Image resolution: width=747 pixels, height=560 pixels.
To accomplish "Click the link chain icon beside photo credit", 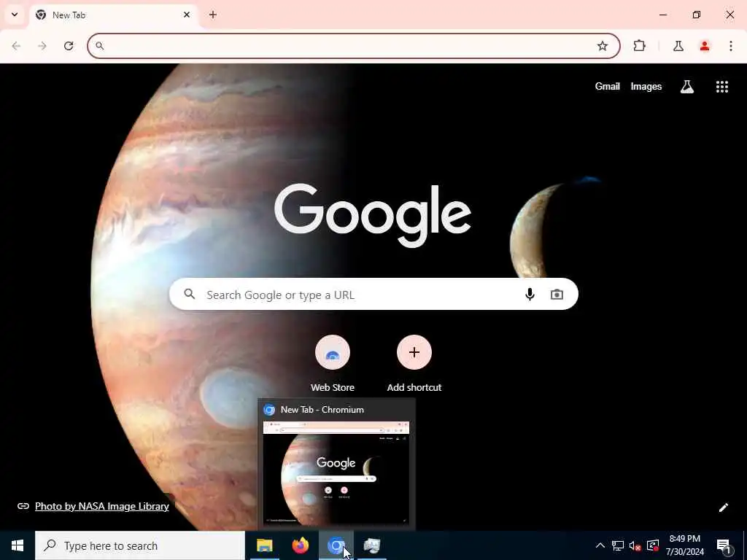I will 23,506.
